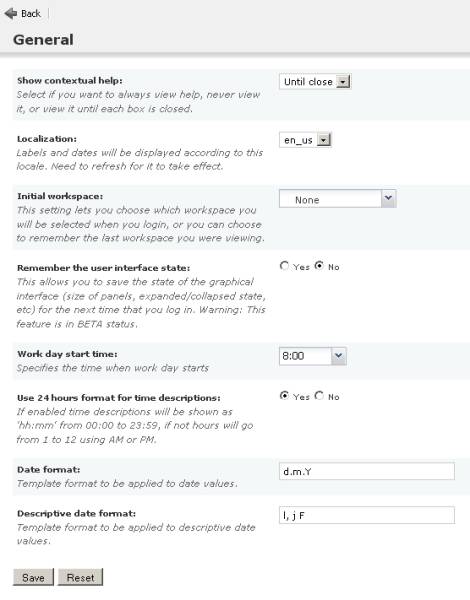The image size is (470, 600).
Task: Click the Show contextual help label
Action: click(70, 81)
